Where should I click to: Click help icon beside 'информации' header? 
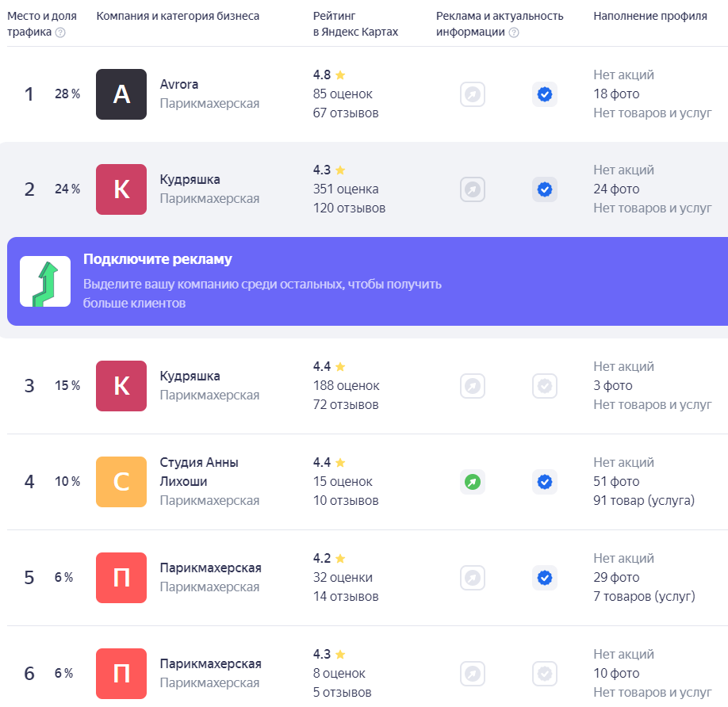514,32
